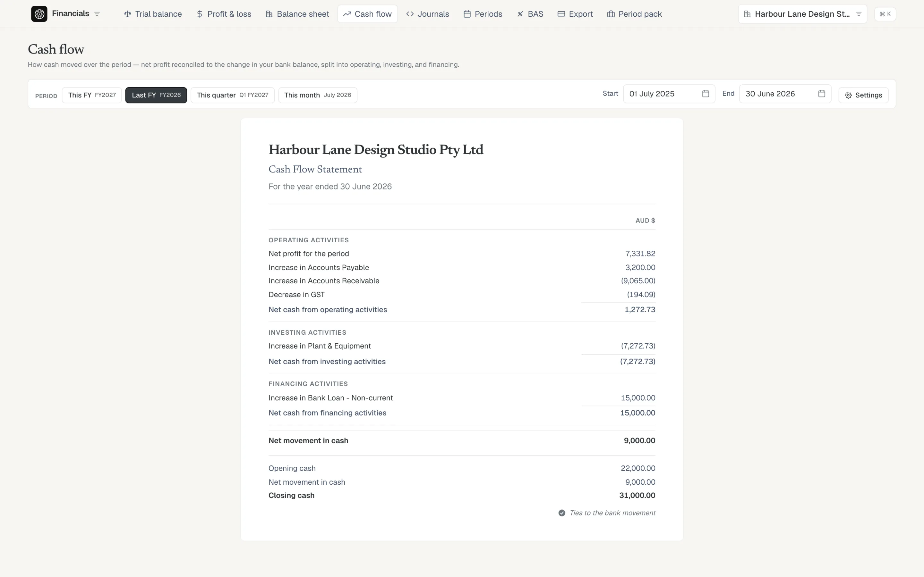
Task: Open the Balance sheet tab
Action: click(297, 14)
